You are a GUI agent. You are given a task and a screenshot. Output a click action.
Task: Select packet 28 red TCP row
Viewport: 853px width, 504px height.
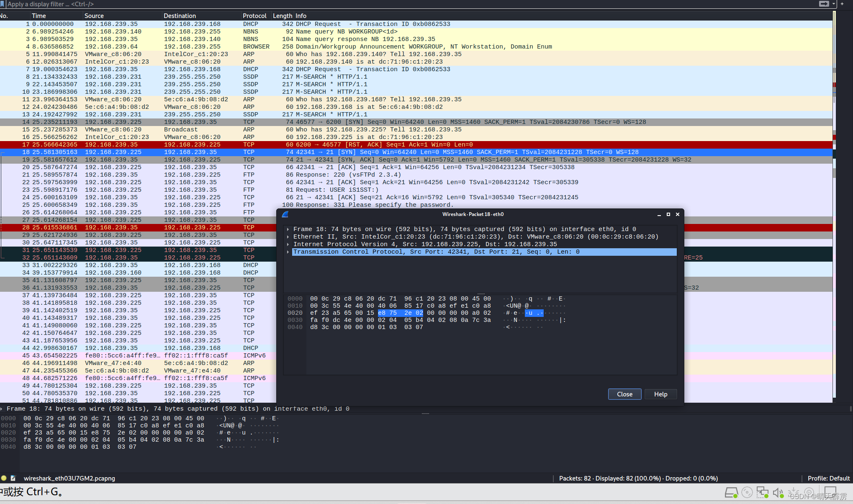click(138, 227)
